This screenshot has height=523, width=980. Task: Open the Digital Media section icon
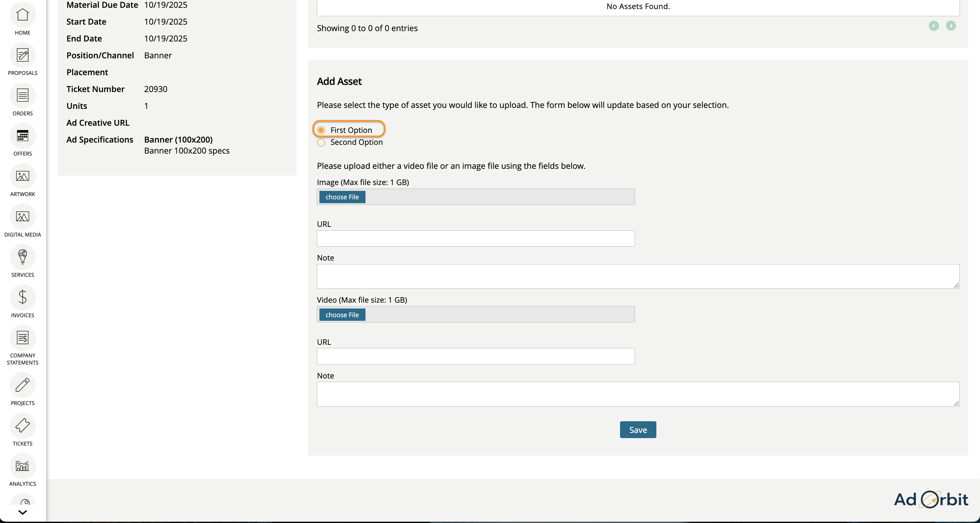pos(22,217)
